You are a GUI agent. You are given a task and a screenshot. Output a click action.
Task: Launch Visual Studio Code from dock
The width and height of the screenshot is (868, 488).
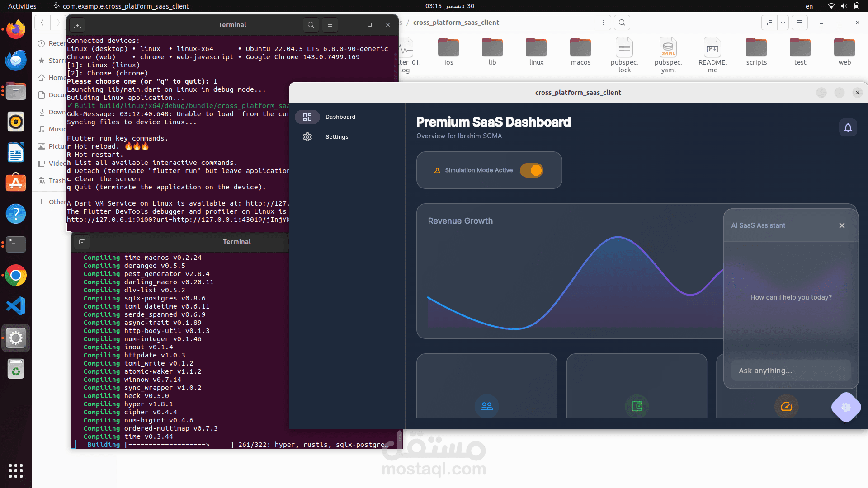point(16,306)
